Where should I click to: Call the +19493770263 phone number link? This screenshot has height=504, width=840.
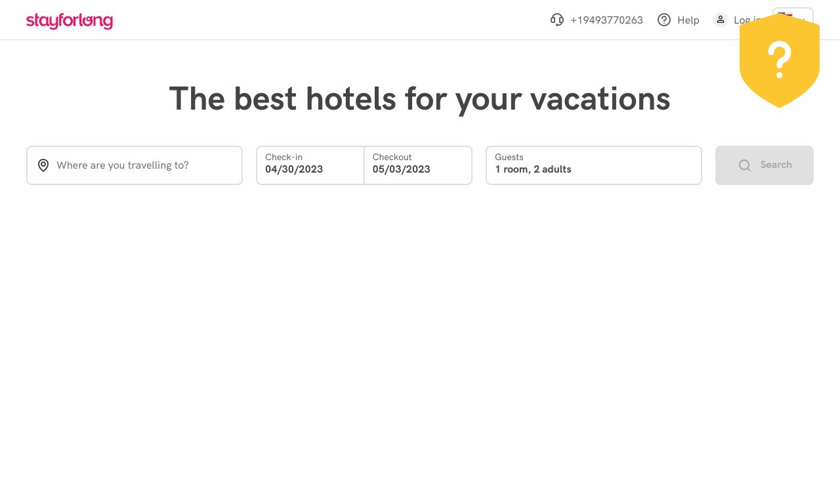coord(606,20)
